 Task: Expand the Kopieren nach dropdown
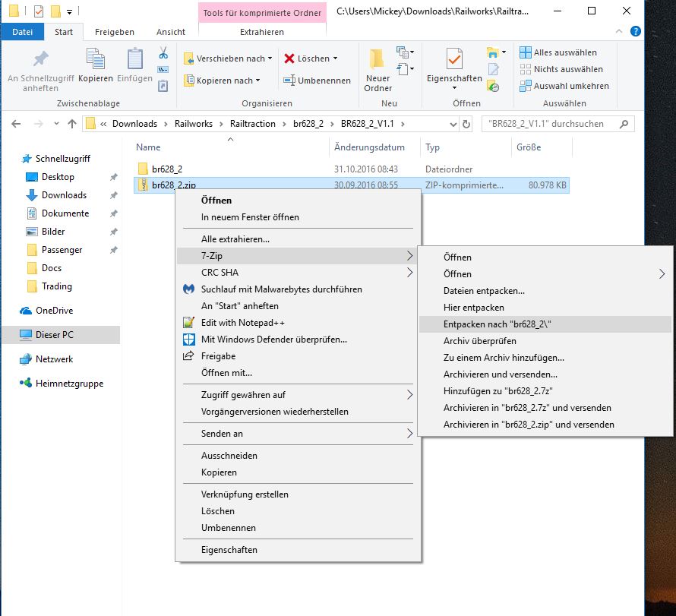pos(258,81)
